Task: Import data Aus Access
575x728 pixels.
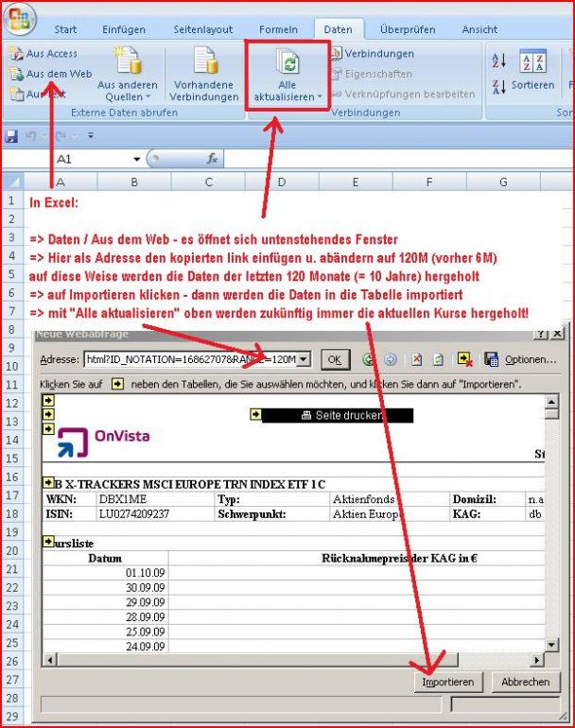Action: point(44,53)
